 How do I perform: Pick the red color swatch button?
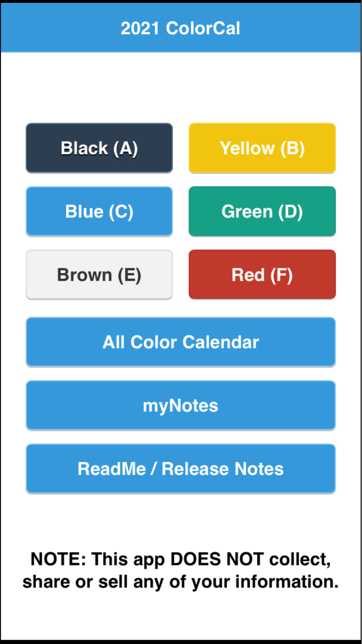coord(262,275)
